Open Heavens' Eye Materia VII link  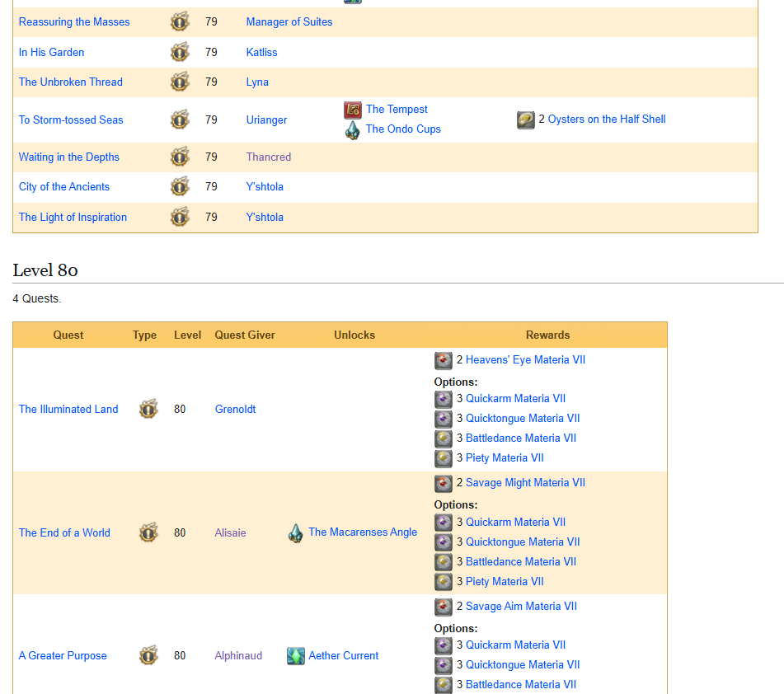(525, 359)
